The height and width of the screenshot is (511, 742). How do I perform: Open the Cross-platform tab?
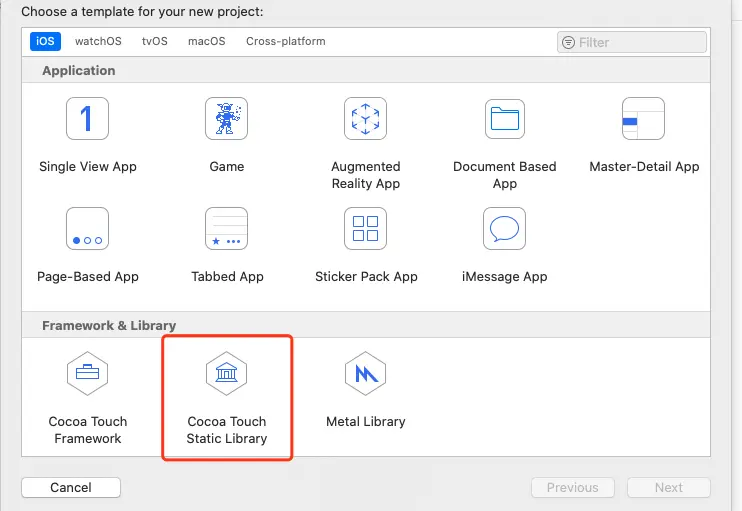(x=286, y=41)
